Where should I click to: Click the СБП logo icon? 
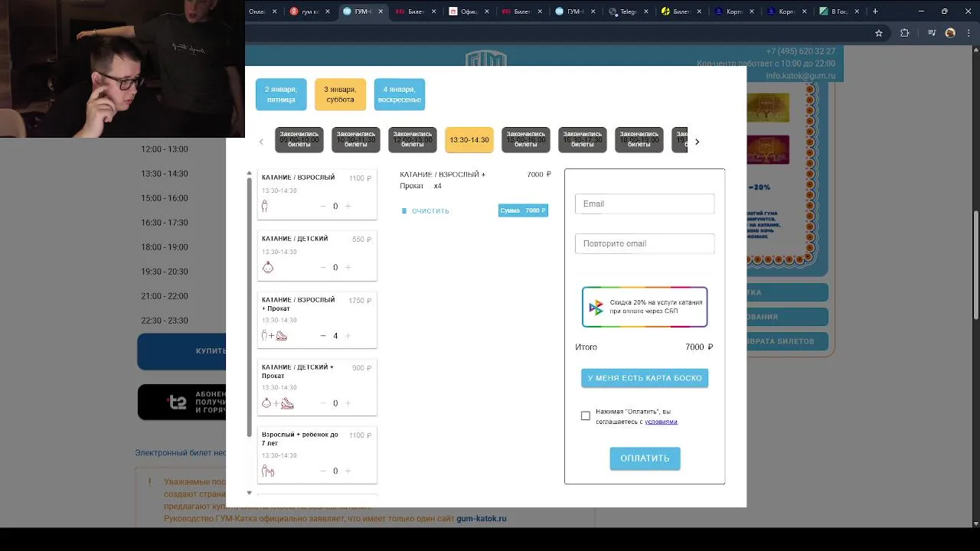tap(596, 308)
